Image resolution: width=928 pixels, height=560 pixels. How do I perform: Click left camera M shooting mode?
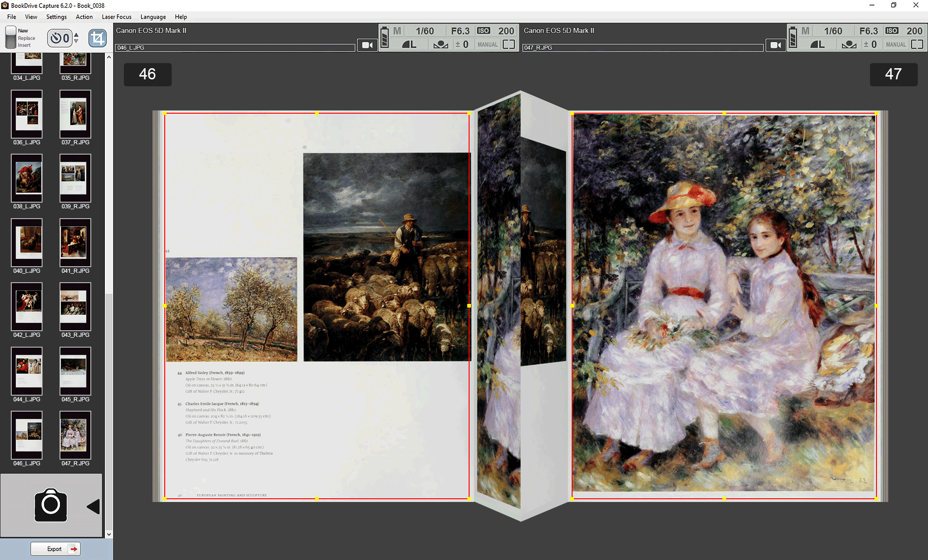point(397,31)
